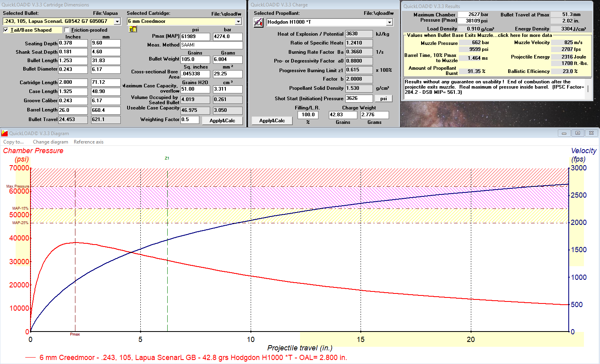
Task: Click the Charge Weight grains field
Action: (343, 115)
